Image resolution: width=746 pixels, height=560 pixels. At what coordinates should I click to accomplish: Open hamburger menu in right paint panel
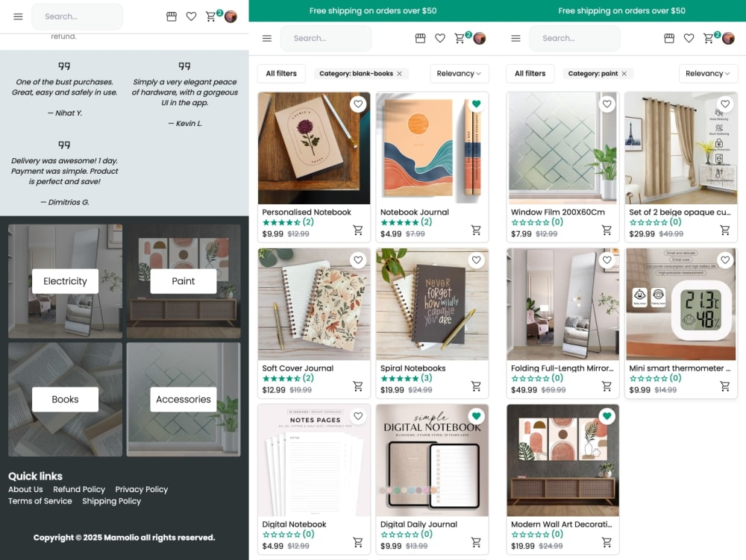pos(515,39)
